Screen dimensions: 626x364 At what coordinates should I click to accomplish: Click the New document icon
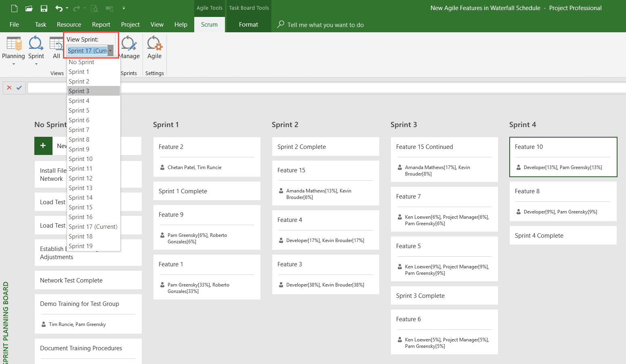click(x=14, y=8)
